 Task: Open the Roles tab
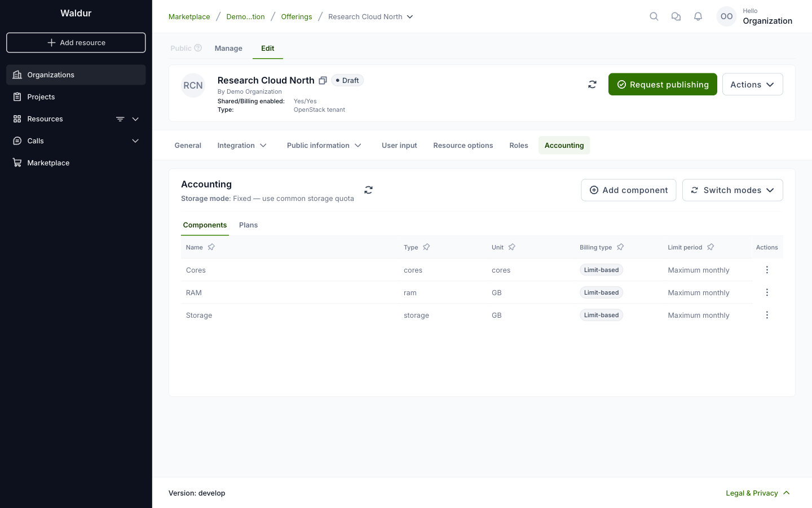coord(519,146)
